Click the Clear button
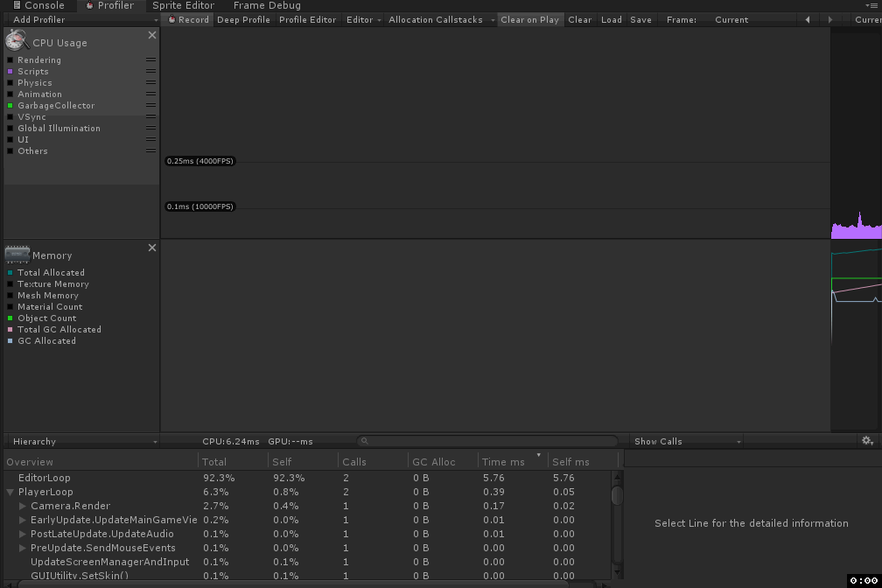The width and height of the screenshot is (882, 588). [x=580, y=20]
